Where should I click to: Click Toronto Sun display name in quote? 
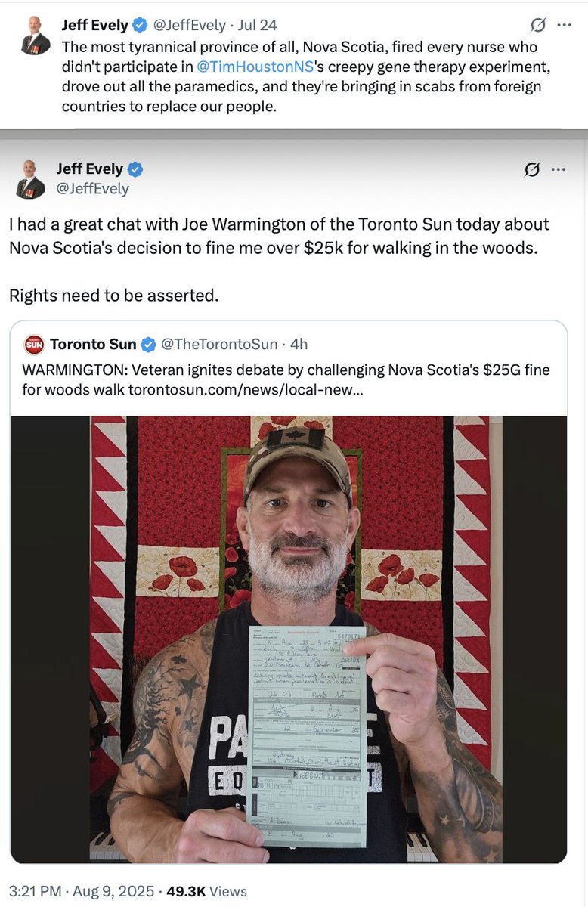click(x=93, y=345)
